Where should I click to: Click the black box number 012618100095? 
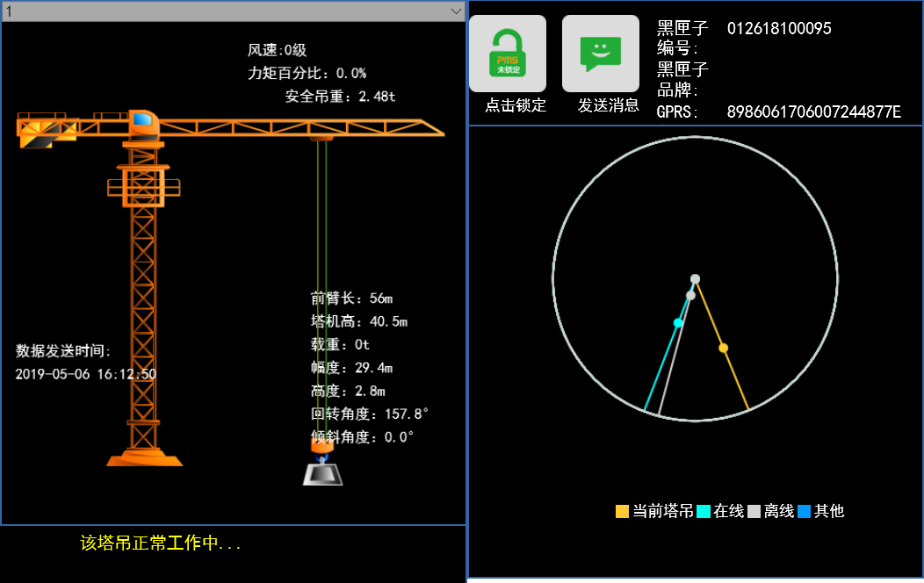point(779,29)
